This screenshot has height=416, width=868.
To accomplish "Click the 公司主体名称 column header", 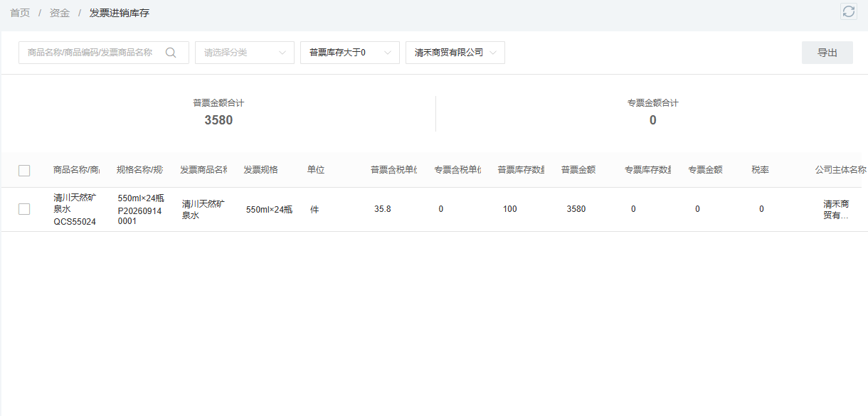I will (840, 170).
